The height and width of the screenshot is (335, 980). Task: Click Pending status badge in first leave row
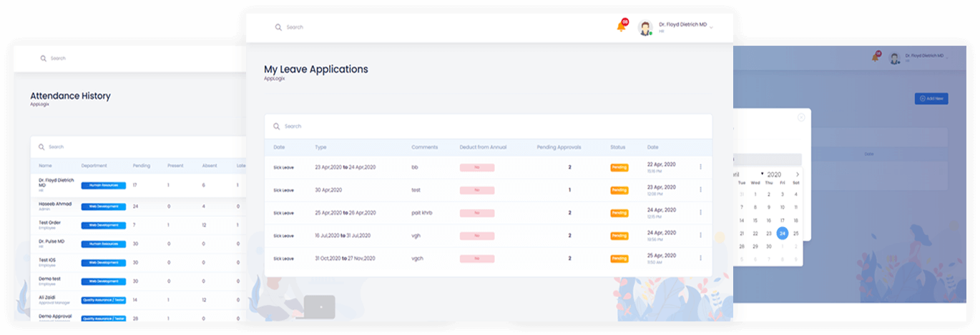pyautogui.click(x=619, y=167)
